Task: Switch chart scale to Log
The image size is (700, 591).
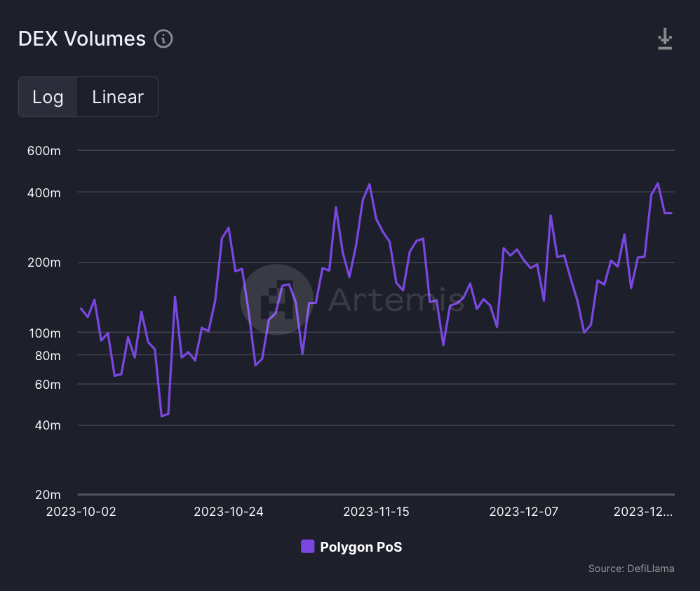Action: (x=48, y=97)
